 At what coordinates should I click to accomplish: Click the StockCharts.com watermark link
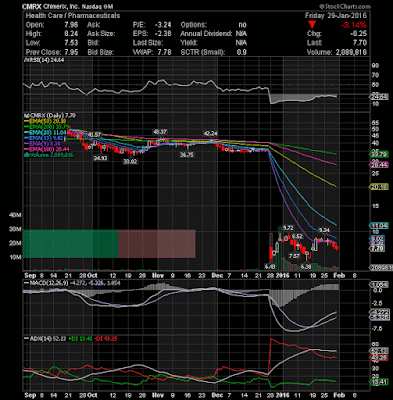[344, 6]
